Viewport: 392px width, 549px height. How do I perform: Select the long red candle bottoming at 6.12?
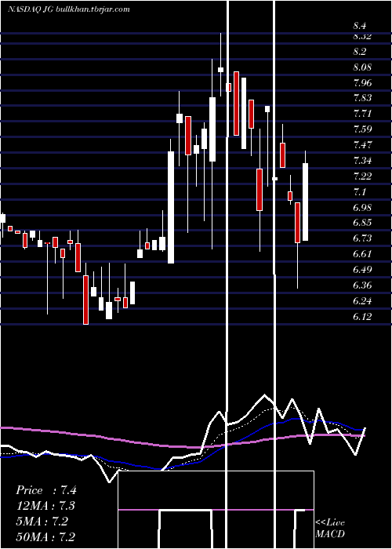tap(85, 300)
